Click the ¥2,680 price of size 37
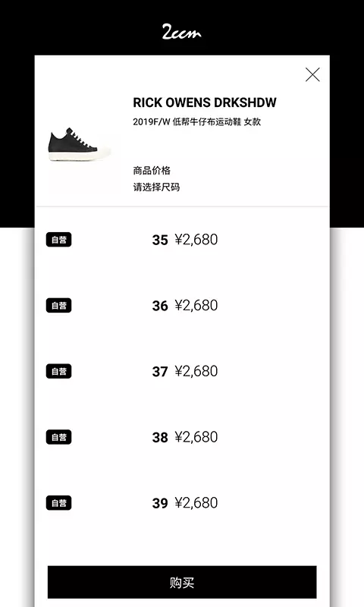This screenshot has width=364, height=607. (x=196, y=371)
